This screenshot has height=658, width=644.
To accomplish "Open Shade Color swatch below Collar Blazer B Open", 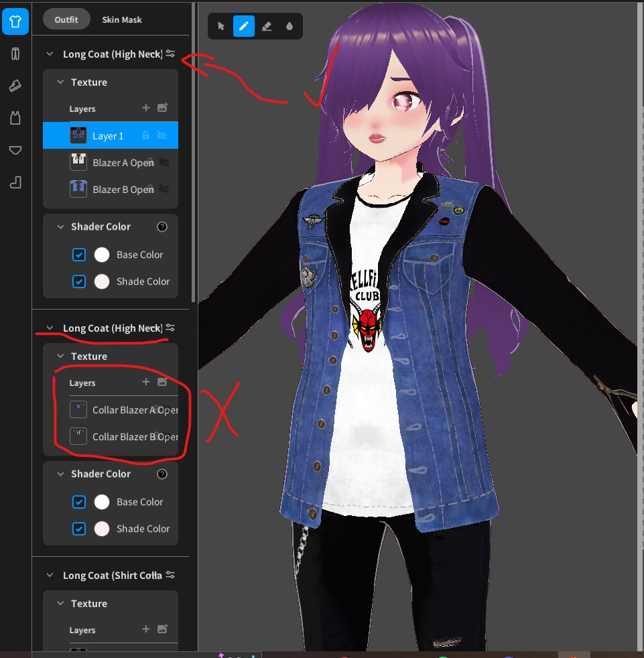I will (x=102, y=529).
